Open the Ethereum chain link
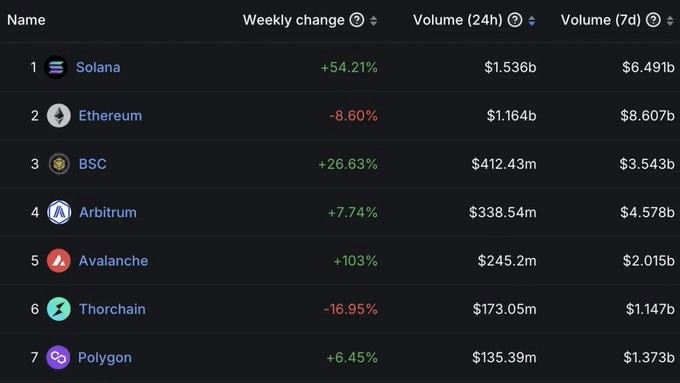This screenshot has width=680, height=383. click(110, 115)
